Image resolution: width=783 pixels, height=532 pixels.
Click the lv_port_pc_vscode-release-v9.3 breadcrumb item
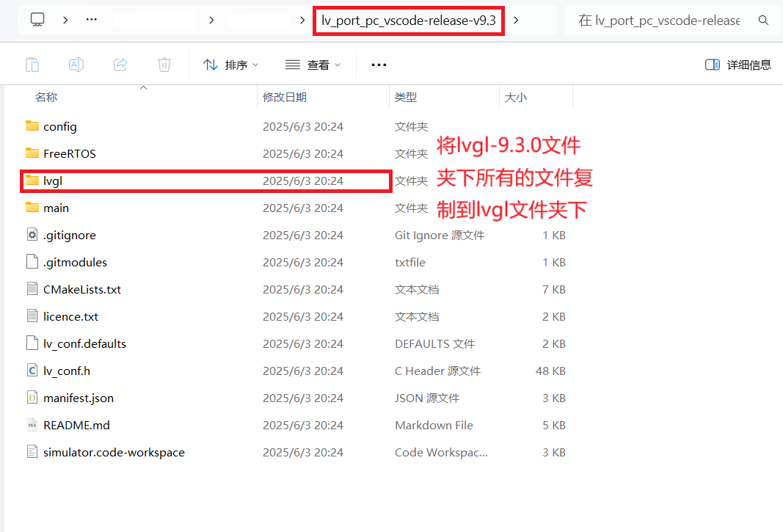point(408,21)
